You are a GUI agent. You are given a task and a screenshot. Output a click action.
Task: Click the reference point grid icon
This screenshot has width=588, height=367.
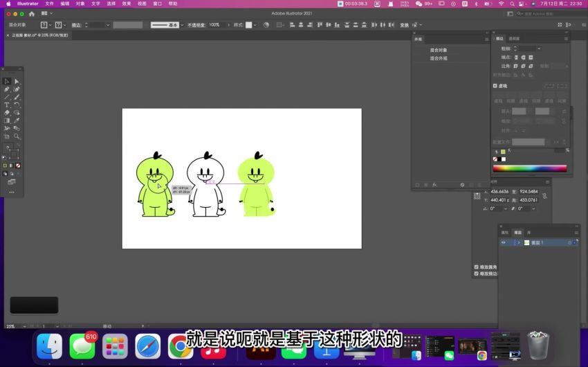[x=477, y=196]
